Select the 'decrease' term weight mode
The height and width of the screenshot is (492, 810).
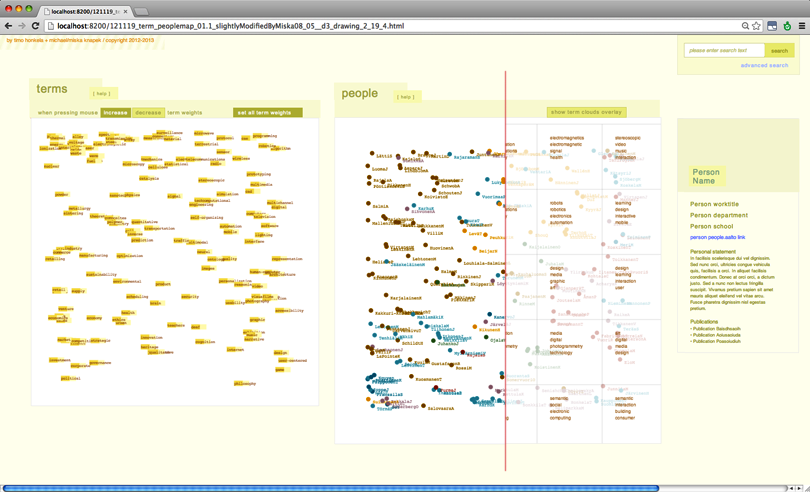tap(148, 113)
